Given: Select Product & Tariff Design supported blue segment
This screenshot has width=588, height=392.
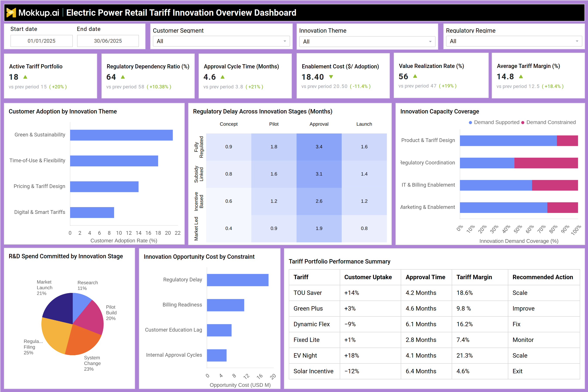Looking at the screenshot, I should (508, 141).
